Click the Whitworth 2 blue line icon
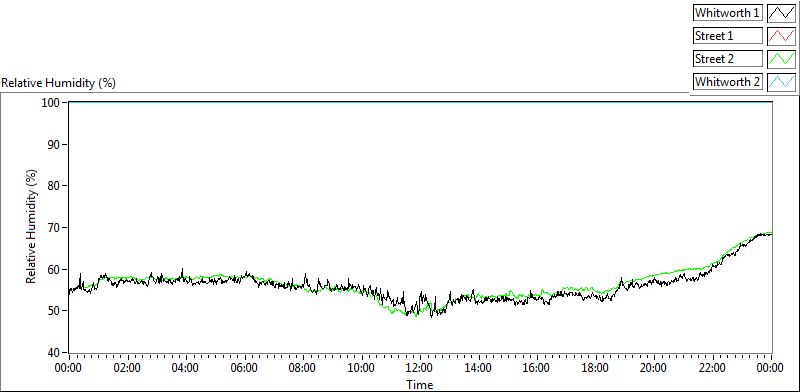800x392 pixels. [781, 81]
